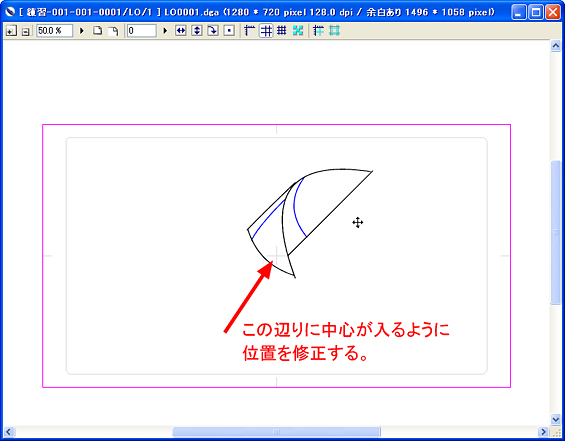Click the fit whole page icon
The image size is (565, 441).
[x=98, y=31]
